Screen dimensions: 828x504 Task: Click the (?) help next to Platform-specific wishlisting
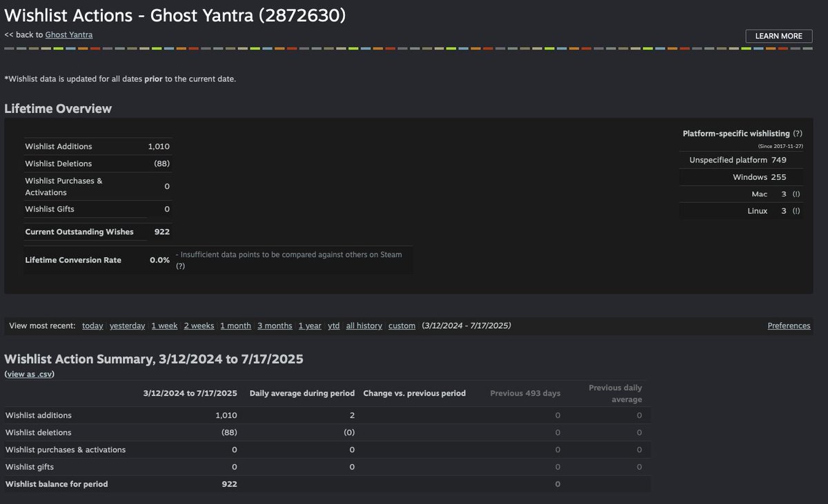click(x=798, y=133)
